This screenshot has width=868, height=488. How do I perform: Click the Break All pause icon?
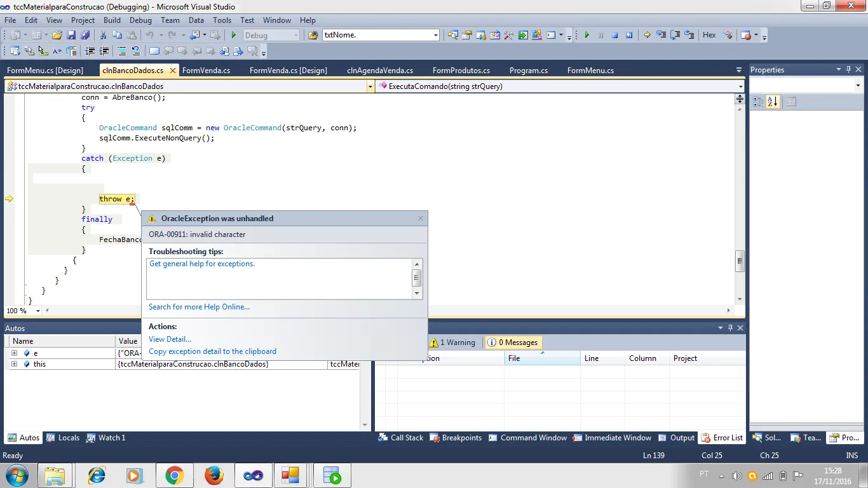click(x=600, y=35)
